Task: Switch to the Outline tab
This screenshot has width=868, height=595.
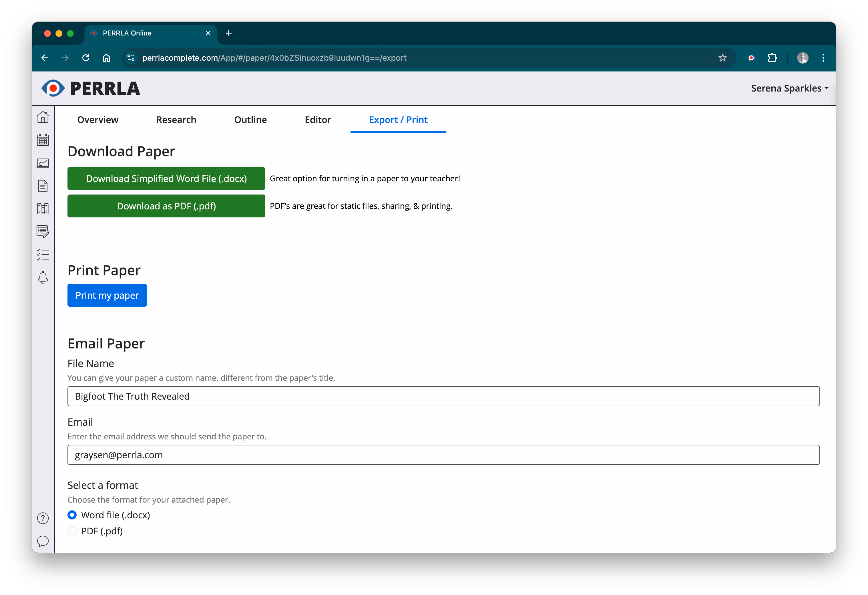Action: pos(251,120)
